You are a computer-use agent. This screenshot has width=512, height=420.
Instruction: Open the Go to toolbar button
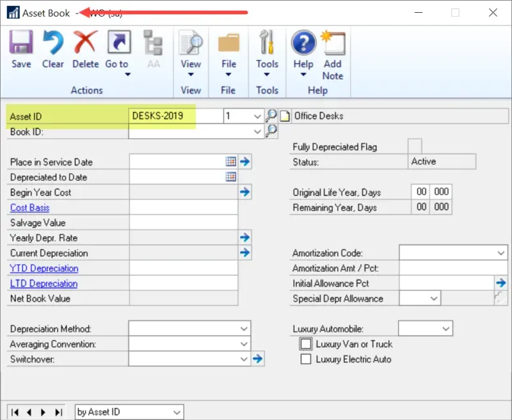point(117,45)
